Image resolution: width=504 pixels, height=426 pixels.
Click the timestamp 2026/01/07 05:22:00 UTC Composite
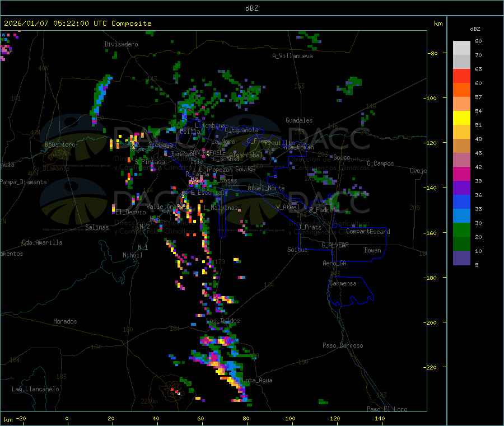[77, 24]
